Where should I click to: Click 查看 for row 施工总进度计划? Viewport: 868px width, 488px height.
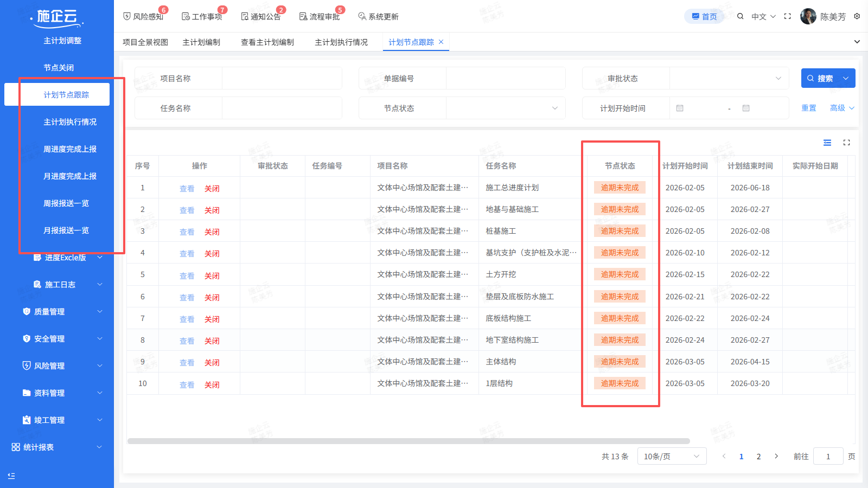click(x=187, y=188)
